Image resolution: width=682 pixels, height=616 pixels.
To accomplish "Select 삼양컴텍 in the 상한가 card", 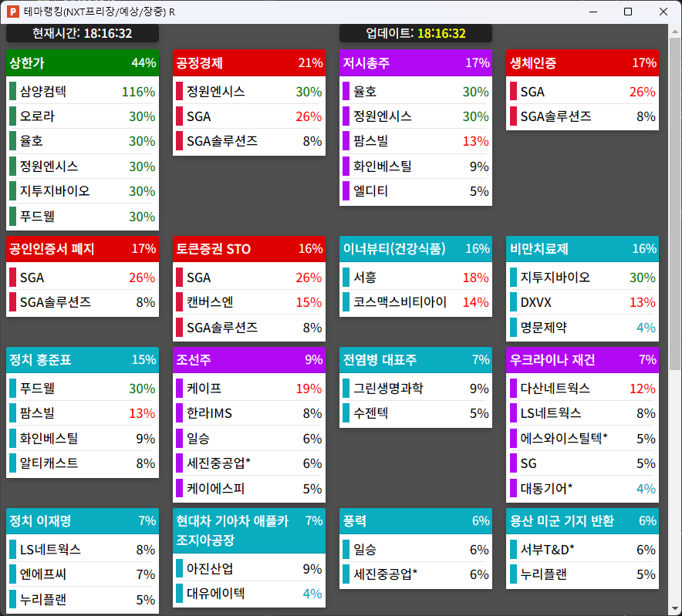I will (x=83, y=92).
